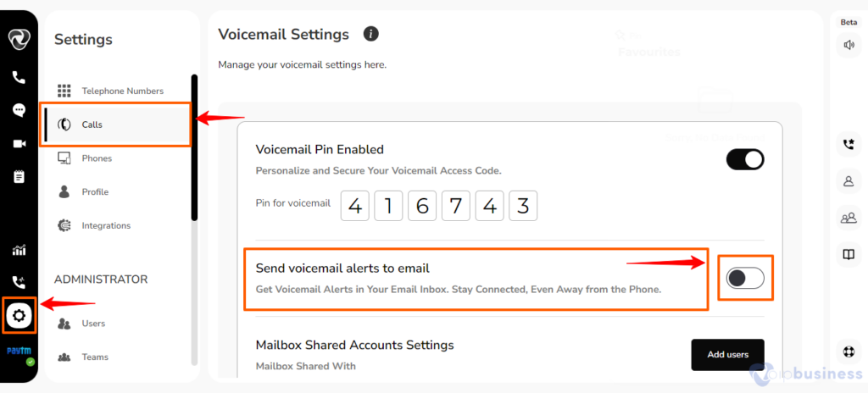Open the phone calls icon in left sidebar
Viewport: 868px width, 393px height.
(19, 77)
